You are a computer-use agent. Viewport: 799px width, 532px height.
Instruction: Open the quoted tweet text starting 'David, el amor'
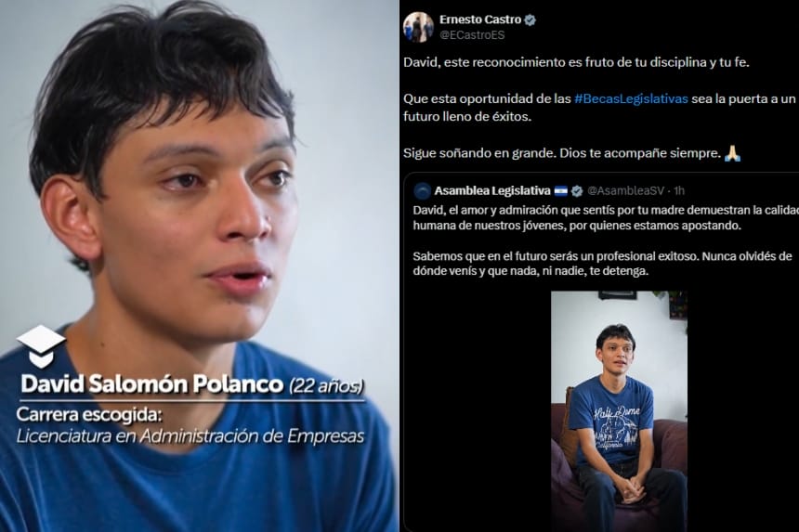click(606, 240)
